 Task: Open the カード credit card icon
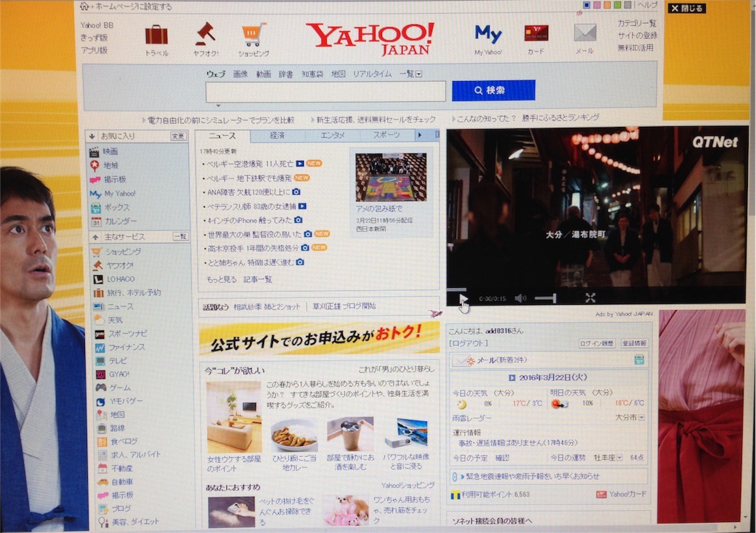[536, 33]
